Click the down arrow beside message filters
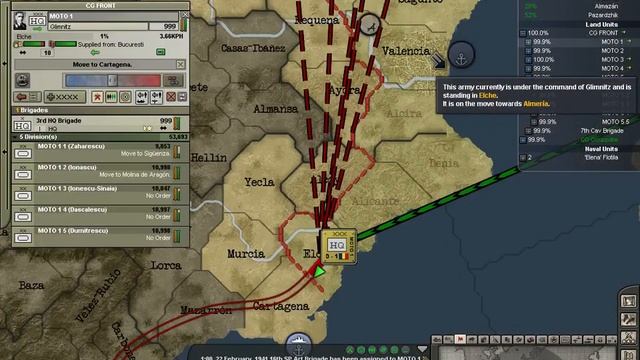The height and width of the screenshot is (360, 640). (422, 349)
